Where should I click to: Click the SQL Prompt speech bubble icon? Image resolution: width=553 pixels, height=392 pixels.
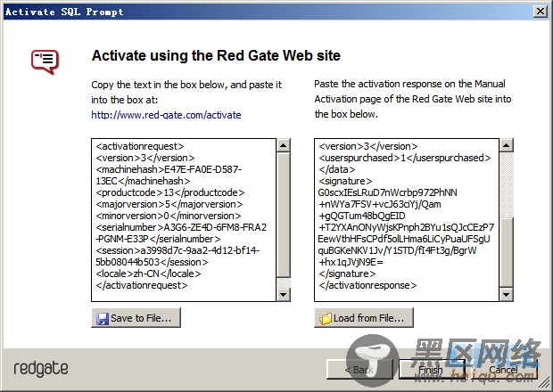[x=45, y=61]
